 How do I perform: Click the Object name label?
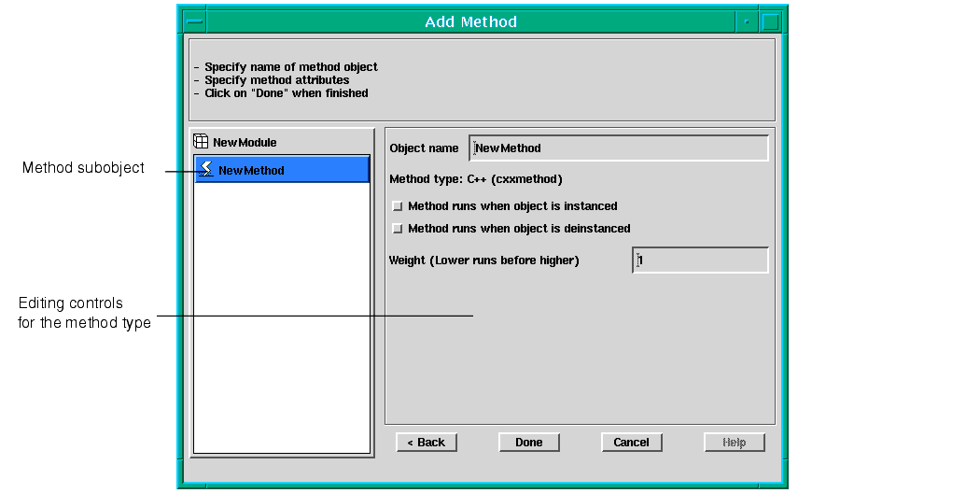[x=424, y=148]
